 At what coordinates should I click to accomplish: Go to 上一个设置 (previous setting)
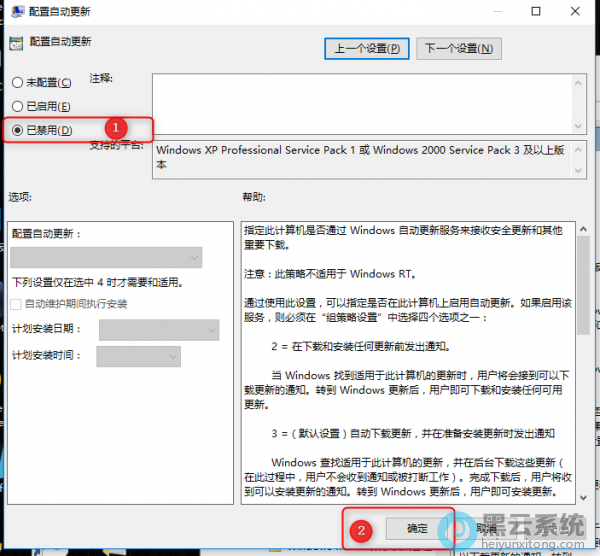coord(367,48)
